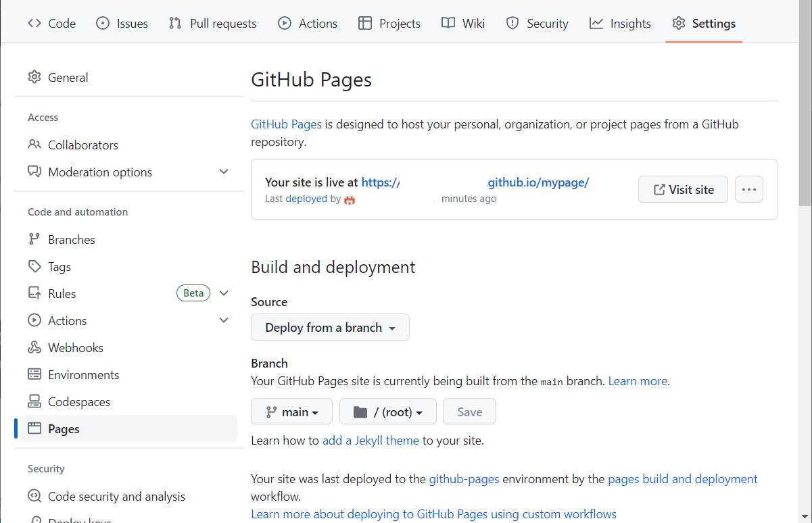
Task: Open the three-dots more options menu
Action: [749, 189]
